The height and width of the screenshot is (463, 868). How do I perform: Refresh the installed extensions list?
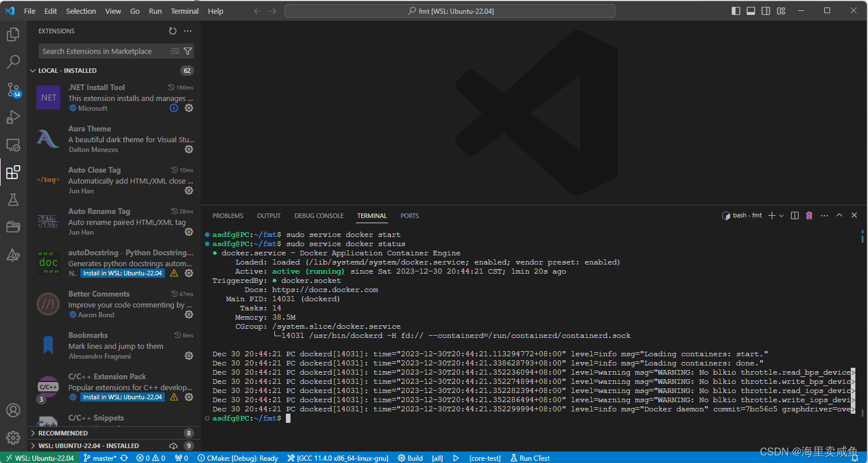click(x=173, y=31)
